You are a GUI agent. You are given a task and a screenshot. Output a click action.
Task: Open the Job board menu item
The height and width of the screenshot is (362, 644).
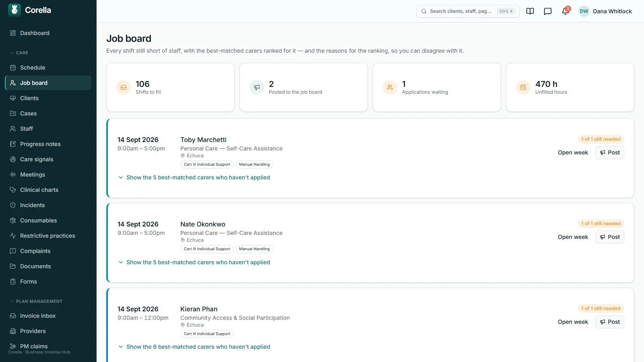pyautogui.click(x=48, y=83)
